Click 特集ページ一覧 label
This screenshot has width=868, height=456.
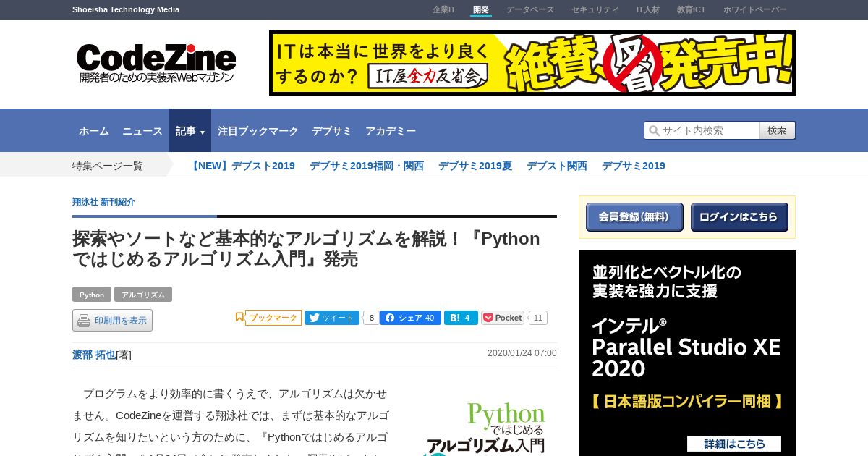click(108, 166)
